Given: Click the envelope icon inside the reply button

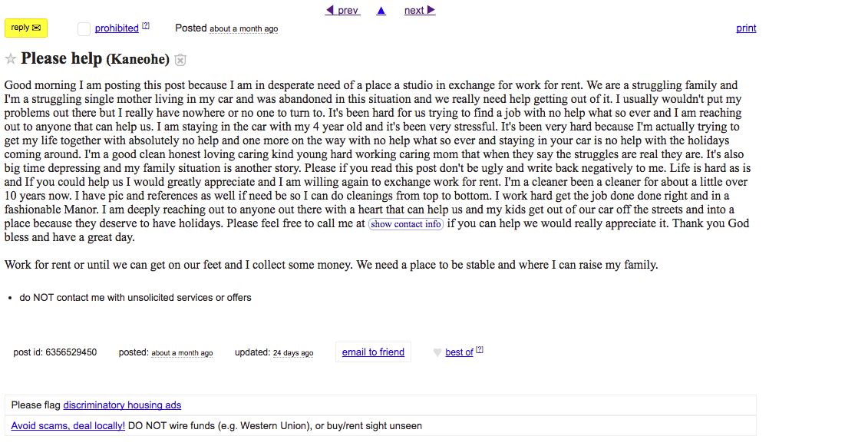Looking at the screenshot, I should point(35,27).
